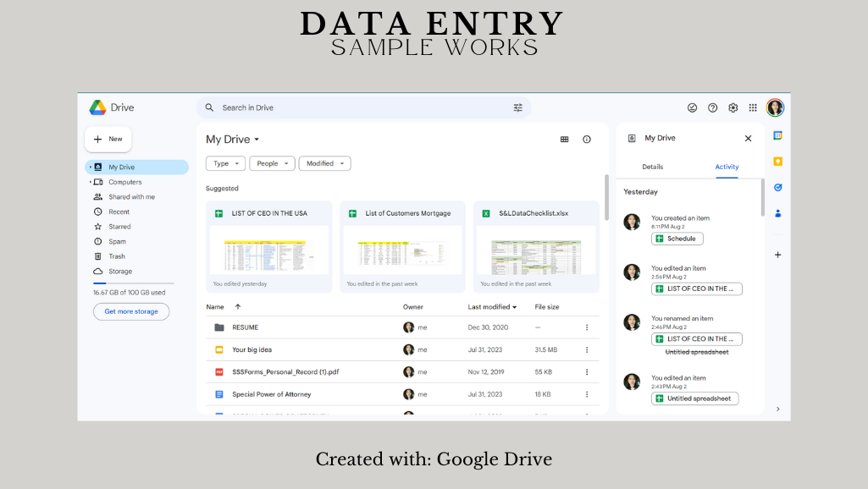Screen dimensions: 868x489
Task: Click the plus get add-ons icon
Action: (x=777, y=255)
